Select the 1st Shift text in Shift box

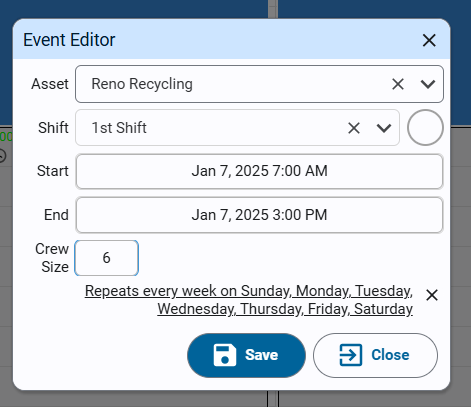click(x=119, y=128)
